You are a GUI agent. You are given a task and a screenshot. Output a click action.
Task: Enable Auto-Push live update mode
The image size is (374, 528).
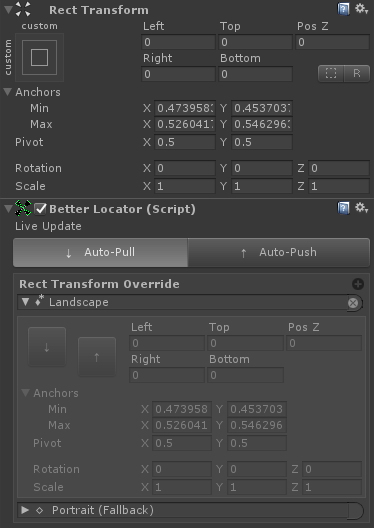(279, 252)
